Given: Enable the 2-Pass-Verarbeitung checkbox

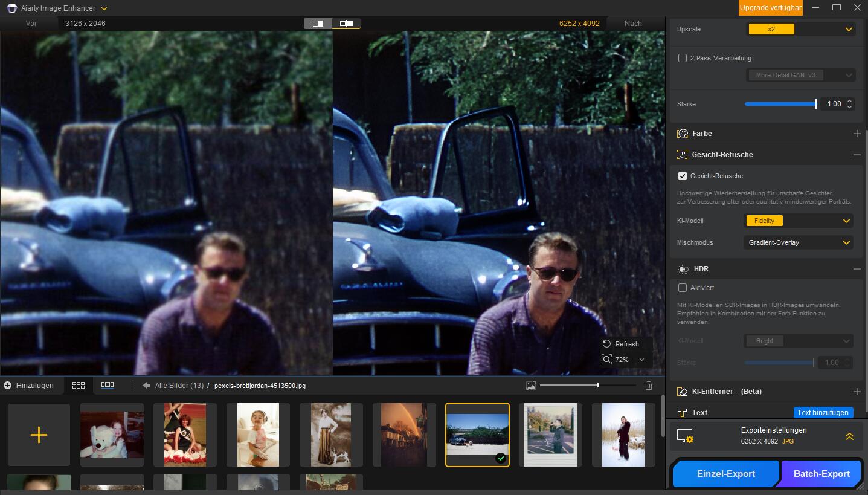Looking at the screenshot, I should [683, 58].
